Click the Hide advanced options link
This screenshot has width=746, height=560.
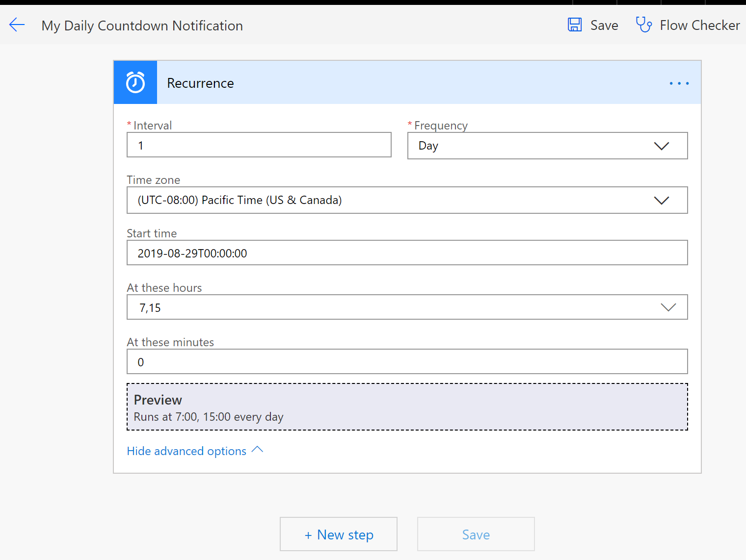tap(186, 451)
